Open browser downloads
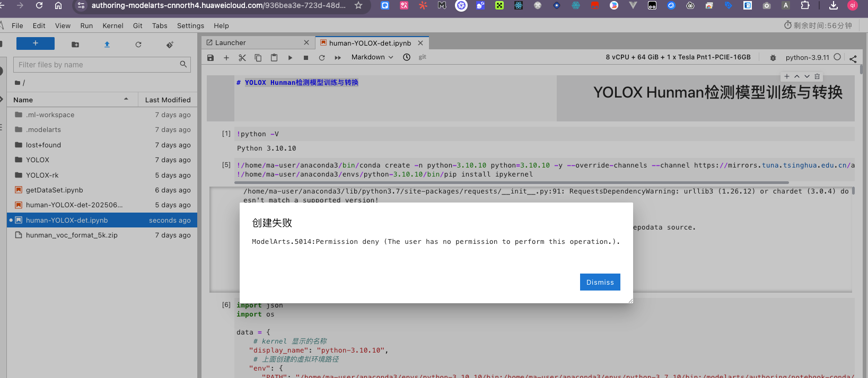This screenshot has height=378, width=868. click(834, 5)
